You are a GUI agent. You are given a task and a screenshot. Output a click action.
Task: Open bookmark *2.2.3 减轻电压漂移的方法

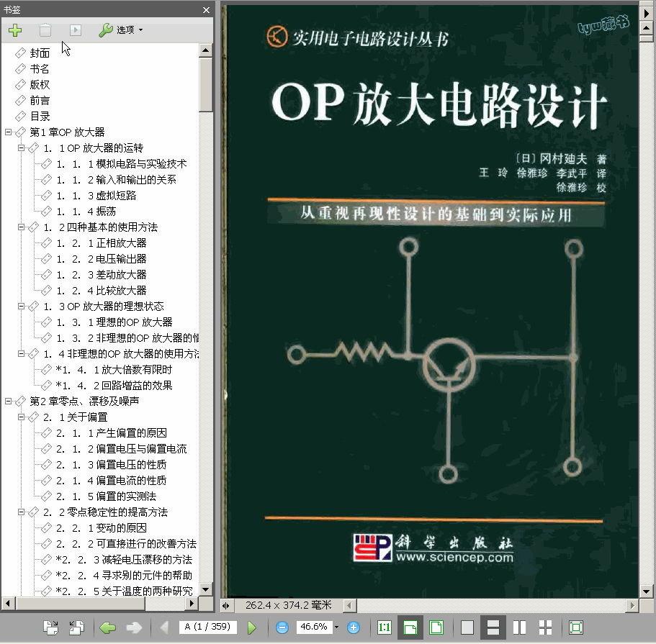[124, 560]
